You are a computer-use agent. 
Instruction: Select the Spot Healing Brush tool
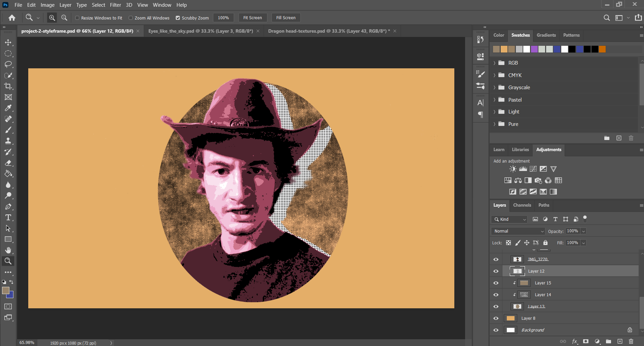point(8,119)
